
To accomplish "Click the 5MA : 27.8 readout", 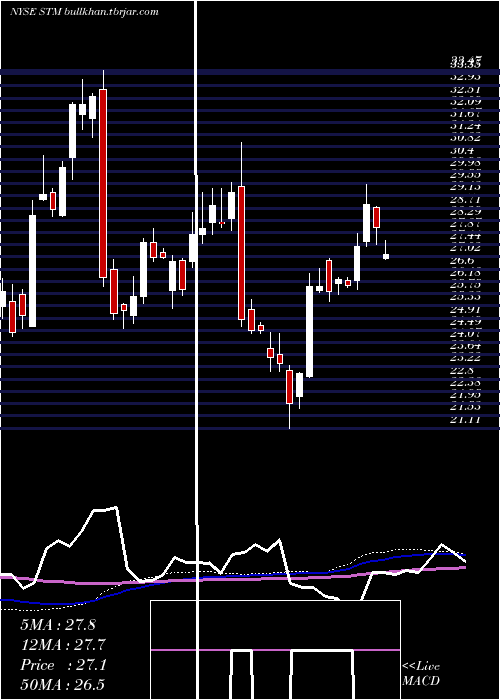I will (x=58, y=625).
